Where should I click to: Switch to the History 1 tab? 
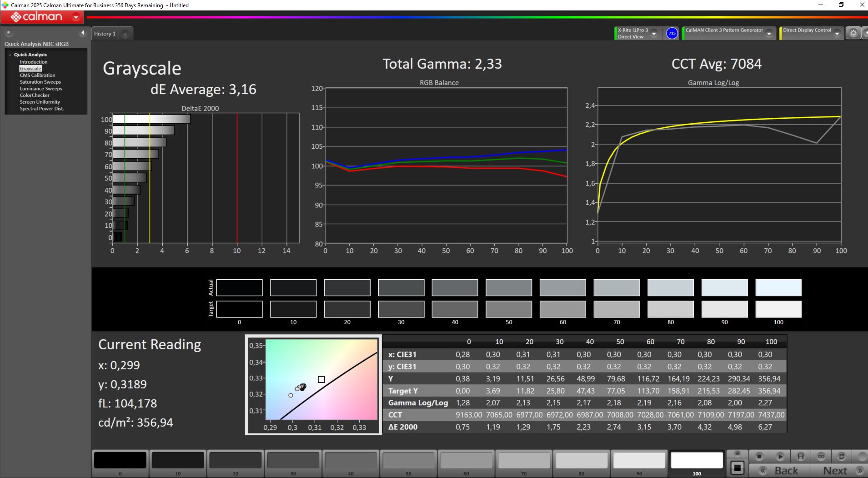(105, 34)
